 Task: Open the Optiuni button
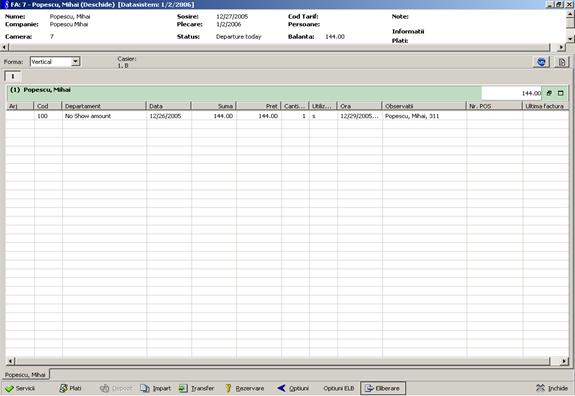(293, 388)
